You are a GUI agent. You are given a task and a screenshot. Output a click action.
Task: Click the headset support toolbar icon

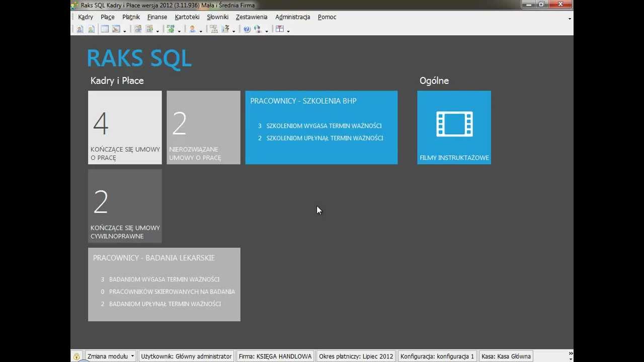(x=259, y=29)
